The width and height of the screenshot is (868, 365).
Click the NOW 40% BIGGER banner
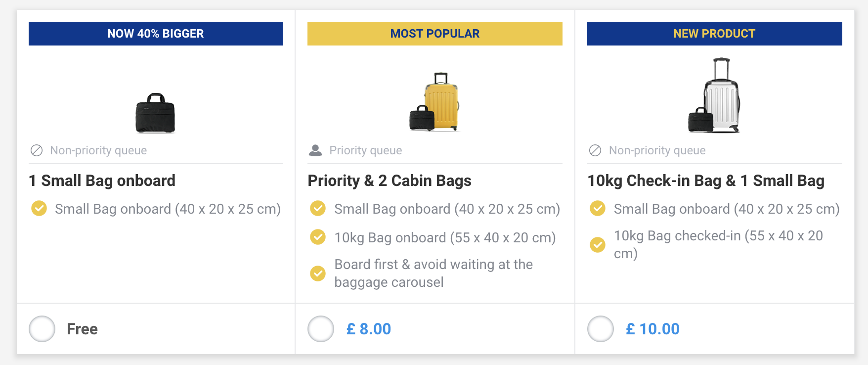pyautogui.click(x=156, y=34)
